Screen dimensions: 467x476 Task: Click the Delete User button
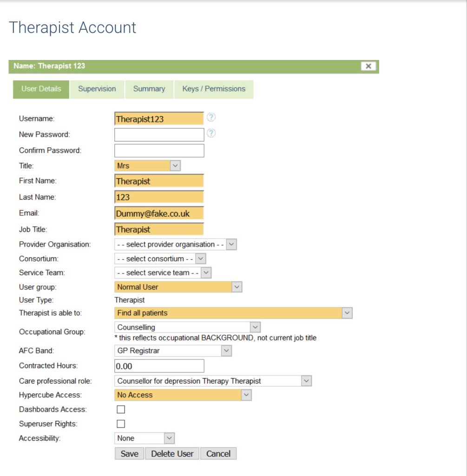(172, 454)
